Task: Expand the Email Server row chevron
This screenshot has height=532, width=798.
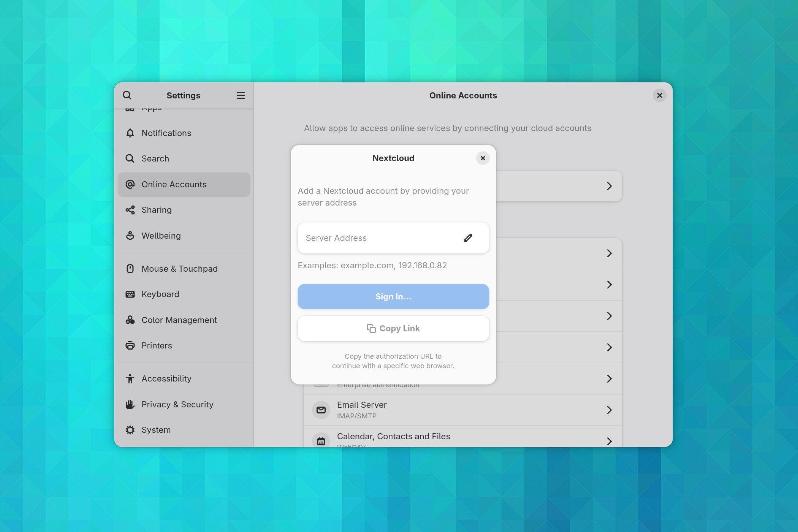Action: [609, 410]
